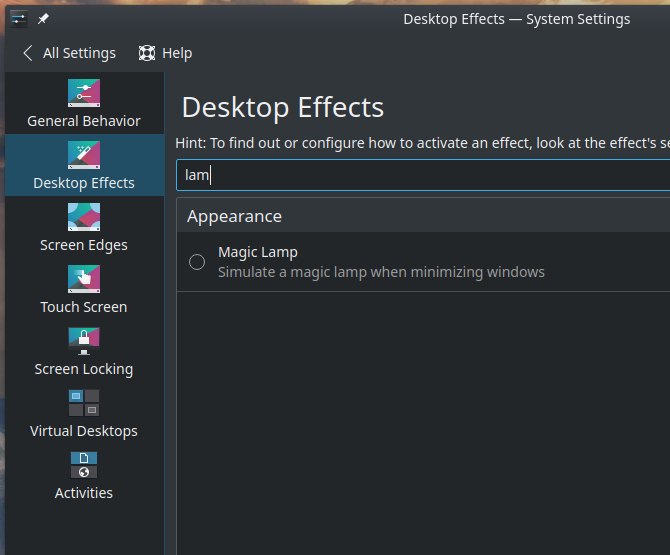Click the 'Desktop Effects' page heading
670x555 pixels.
coord(283,107)
